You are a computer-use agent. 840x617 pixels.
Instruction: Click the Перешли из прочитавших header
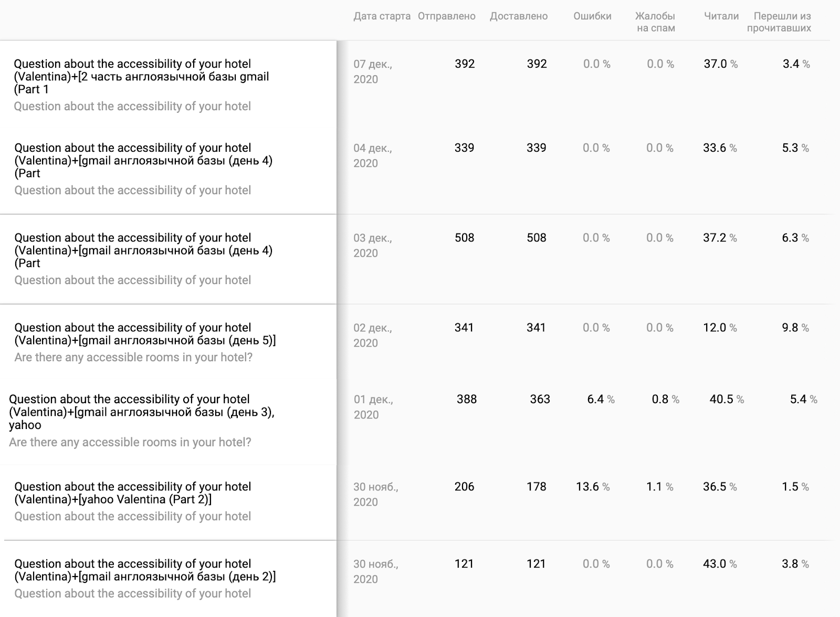tap(779, 22)
